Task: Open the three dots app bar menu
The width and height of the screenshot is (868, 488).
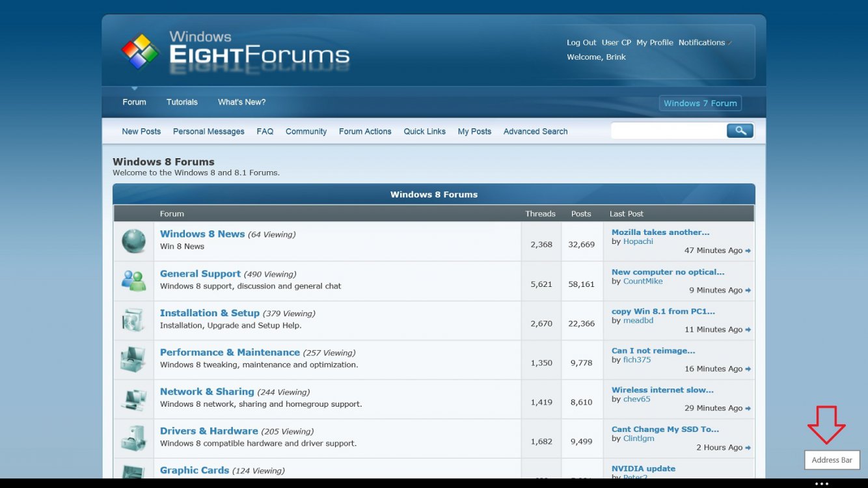Action: click(x=822, y=483)
